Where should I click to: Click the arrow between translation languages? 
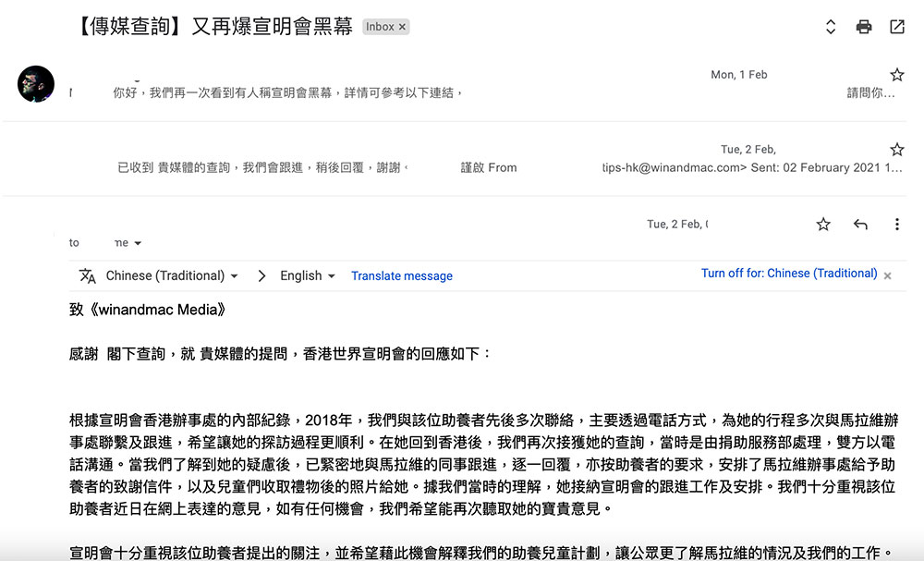point(262,275)
